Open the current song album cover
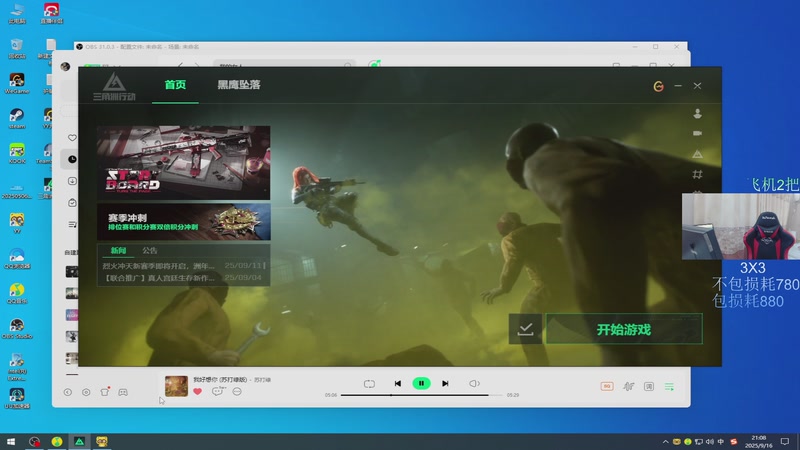 [x=176, y=386]
